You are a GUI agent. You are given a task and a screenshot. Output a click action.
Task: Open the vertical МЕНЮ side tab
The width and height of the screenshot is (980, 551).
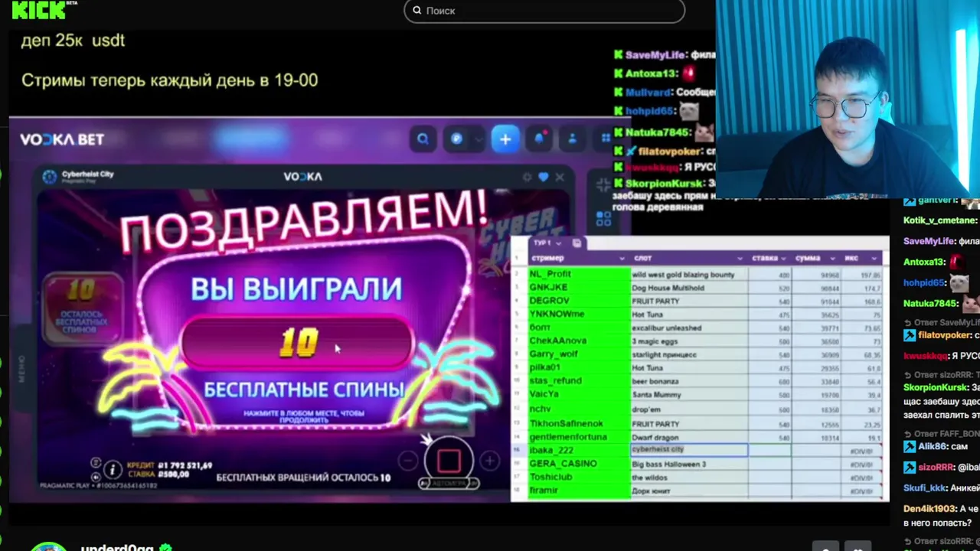click(x=22, y=369)
